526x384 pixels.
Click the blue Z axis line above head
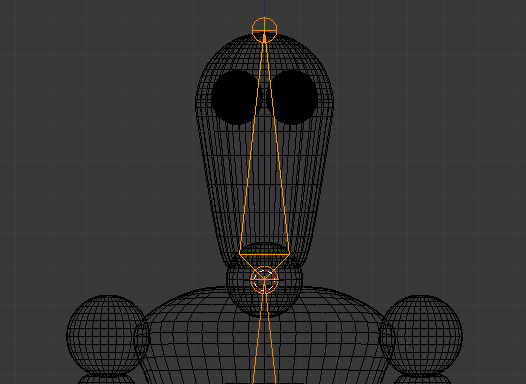point(264,8)
